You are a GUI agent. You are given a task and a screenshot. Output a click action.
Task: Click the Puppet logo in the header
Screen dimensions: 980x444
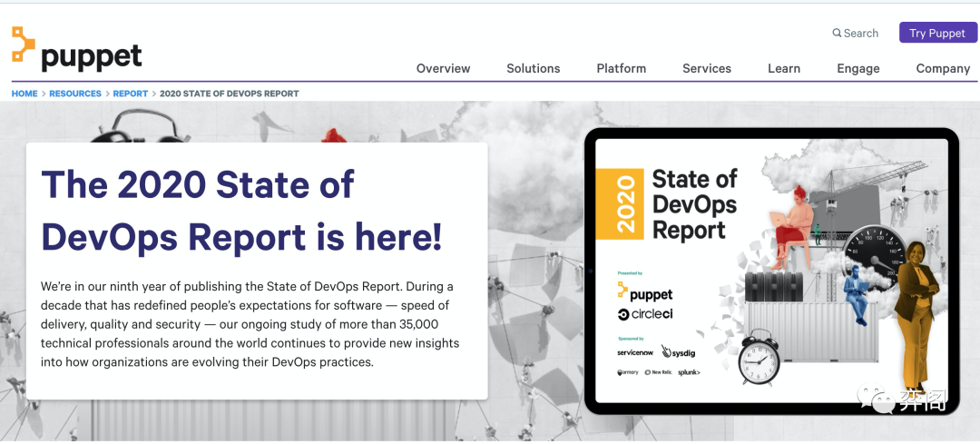point(77,48)
